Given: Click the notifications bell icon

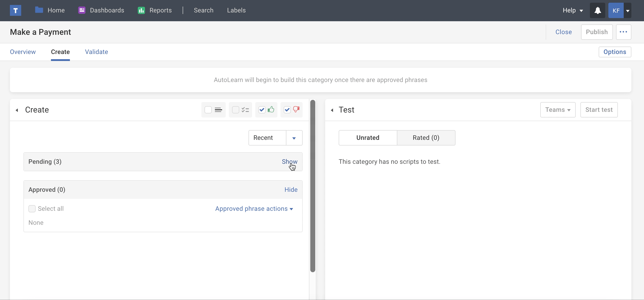Looking at the screenshot, I should [x=598, y=10].
